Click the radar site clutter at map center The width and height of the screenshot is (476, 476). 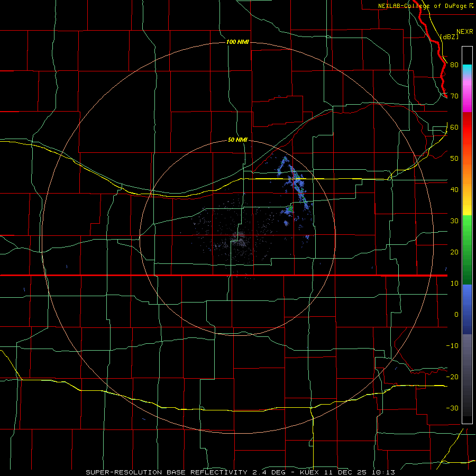[x=240, y=238]
